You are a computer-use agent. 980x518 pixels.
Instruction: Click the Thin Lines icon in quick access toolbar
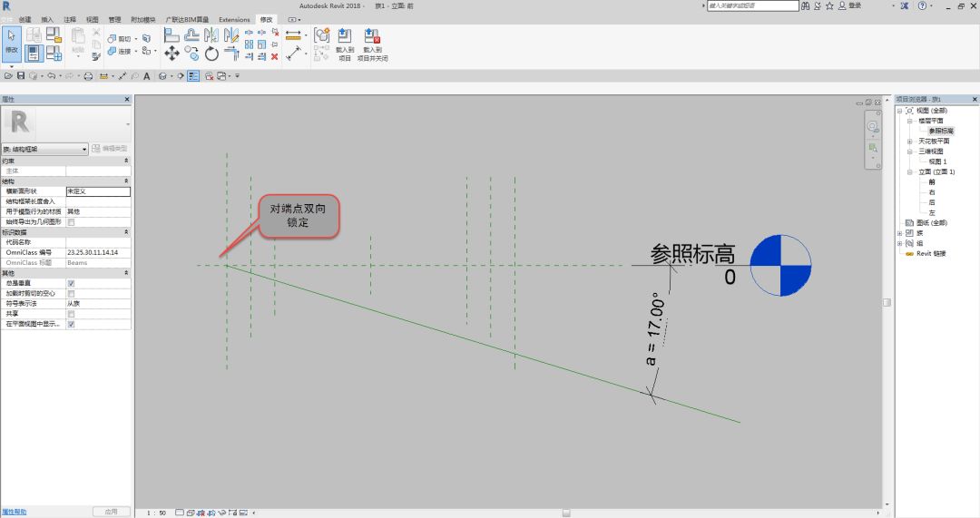point(193,76)
